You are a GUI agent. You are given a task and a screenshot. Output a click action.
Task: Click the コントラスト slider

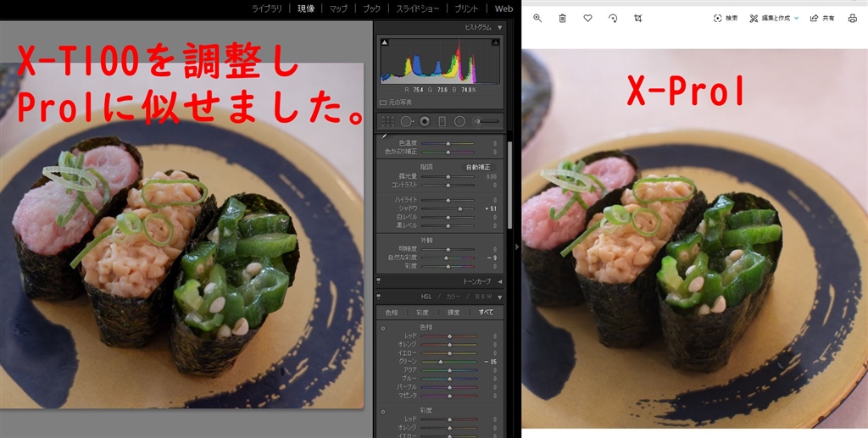click(x=448, y=185)
